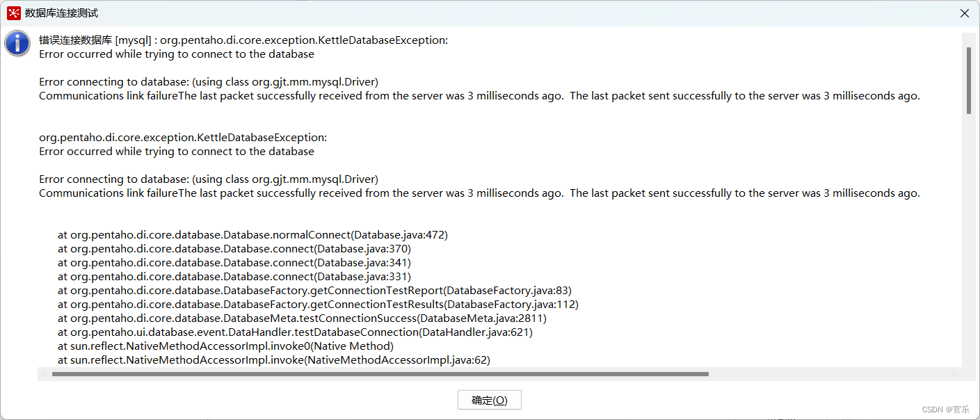The image size is (980, 420).
Task: Click the first 'Error connecting to database' line
Action: [209, 82]
